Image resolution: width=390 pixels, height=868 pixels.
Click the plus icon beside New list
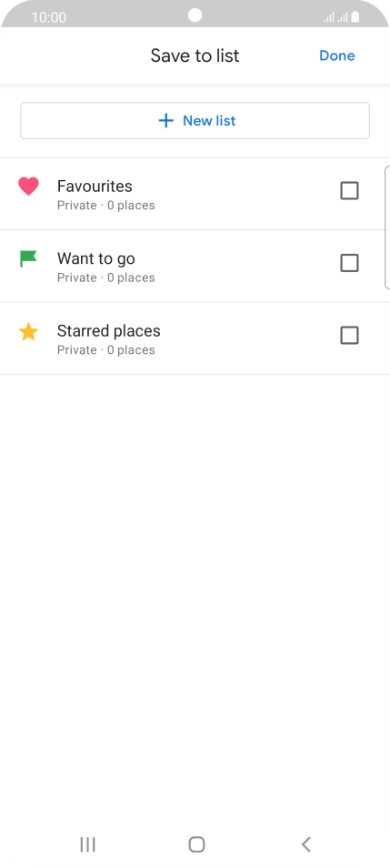coord(166,121)
